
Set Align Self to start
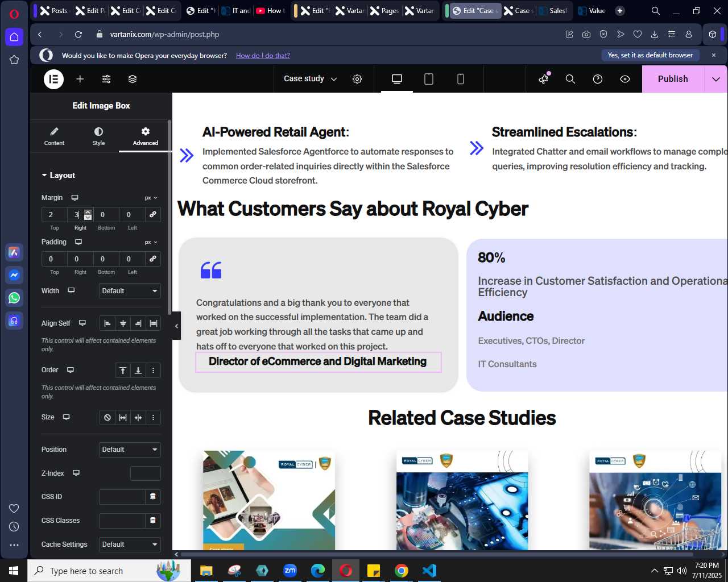pyautogui.click(x=107, y=323)
